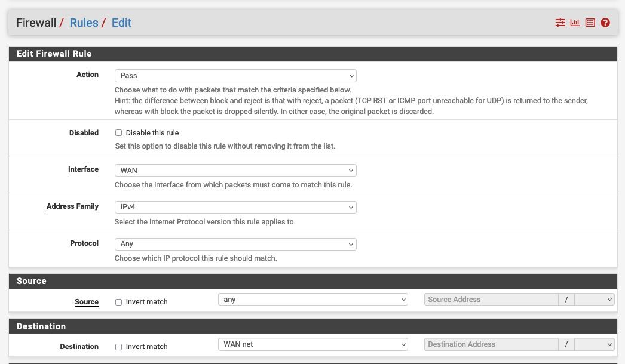Open the Address Family IPv4 dropdown
625x364 pixels.
[235, 207]
